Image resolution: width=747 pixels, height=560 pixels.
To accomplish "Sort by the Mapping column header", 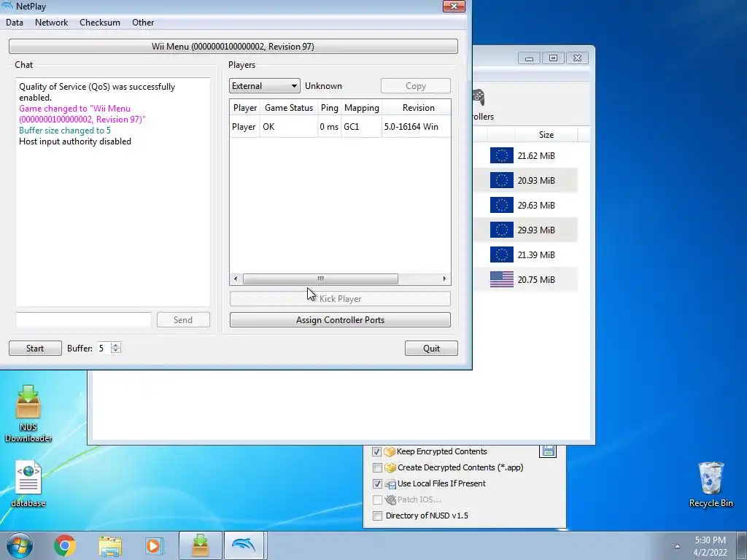I will (362, 108).
